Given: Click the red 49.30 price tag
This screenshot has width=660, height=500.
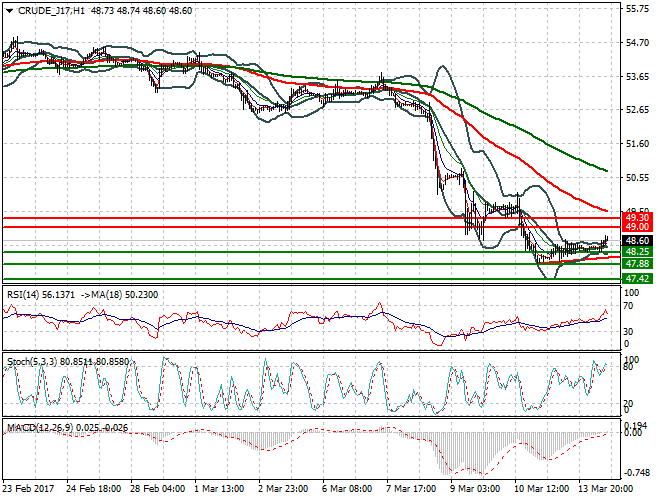Looking at the screenshot, I should [637, 217].
